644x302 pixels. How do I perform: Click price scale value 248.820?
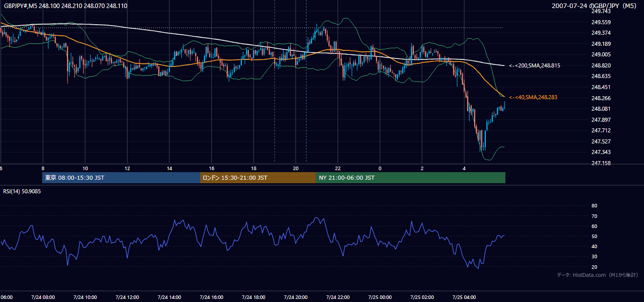(x=601, y=65)
